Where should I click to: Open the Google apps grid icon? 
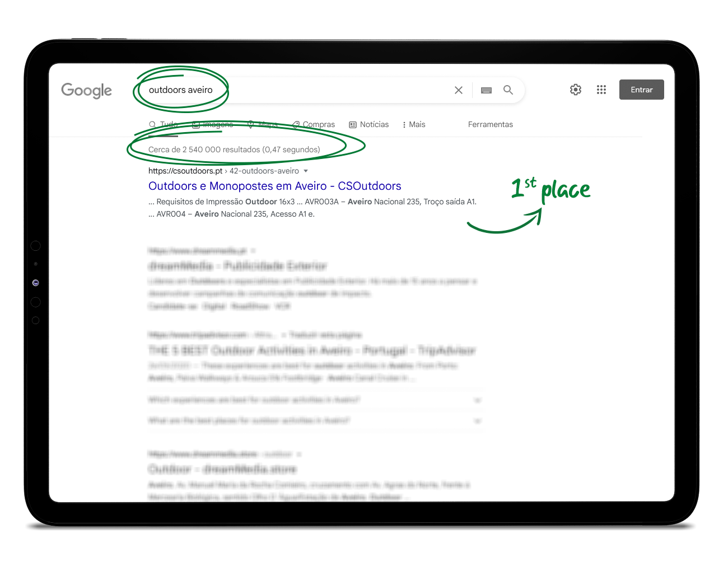click(601, 90)
